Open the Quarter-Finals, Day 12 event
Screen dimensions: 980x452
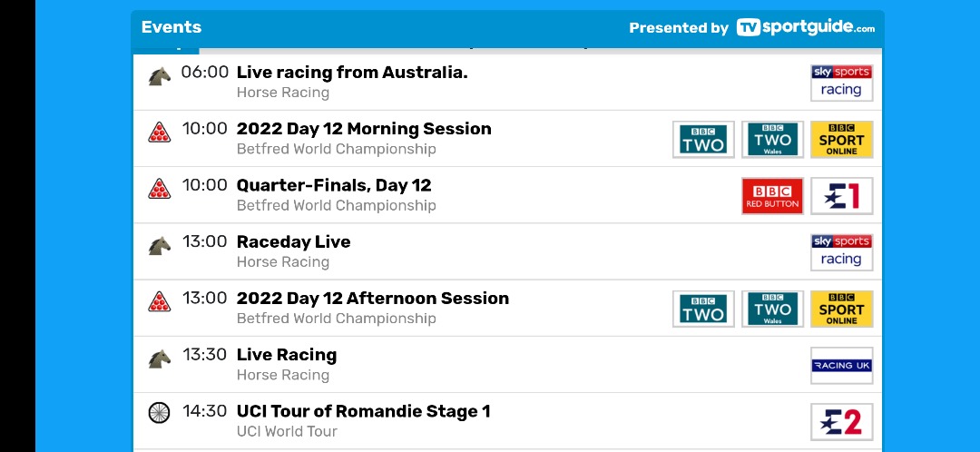(334, 185)
